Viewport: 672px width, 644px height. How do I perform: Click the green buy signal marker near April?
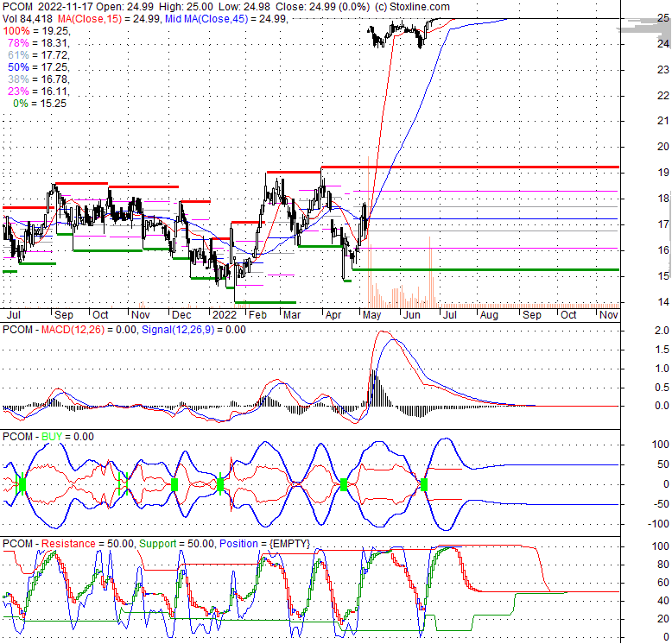tap(344, 485)
